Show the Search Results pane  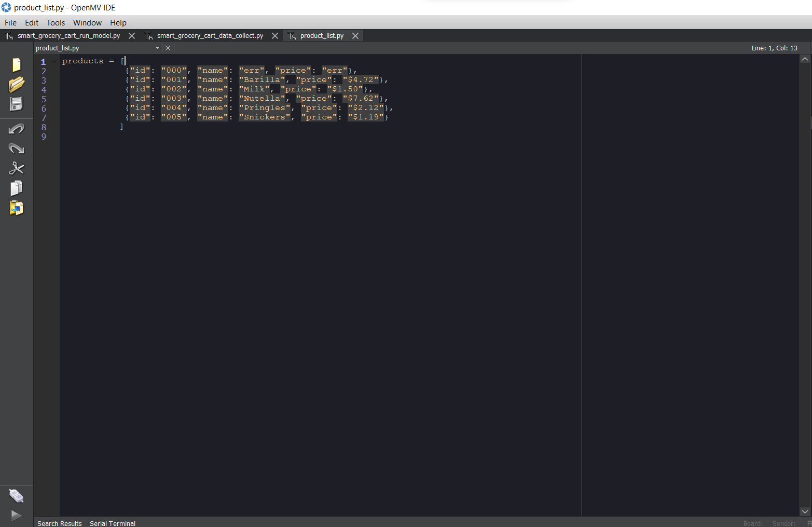[x=59, y=523]
